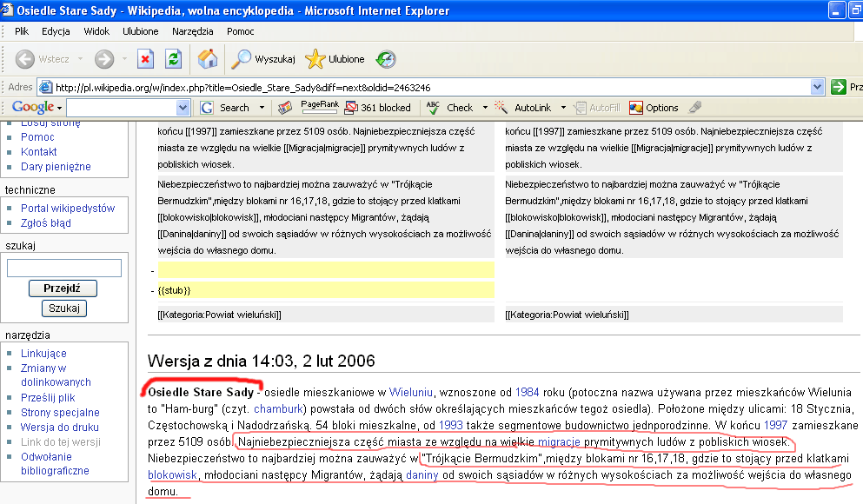Click the Google toolbar logo

tap(33, 107)
